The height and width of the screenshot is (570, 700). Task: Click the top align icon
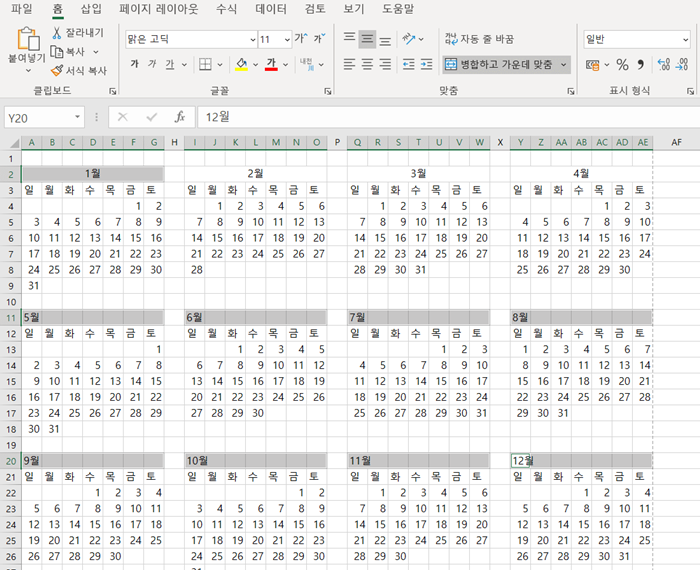click(349, 38)
